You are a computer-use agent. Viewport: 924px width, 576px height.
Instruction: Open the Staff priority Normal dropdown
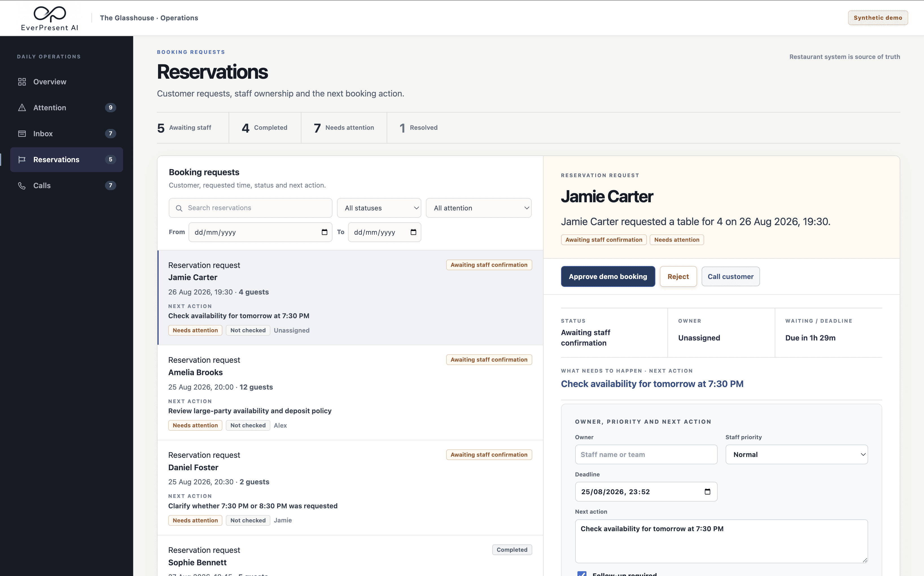tap(796, 454)
